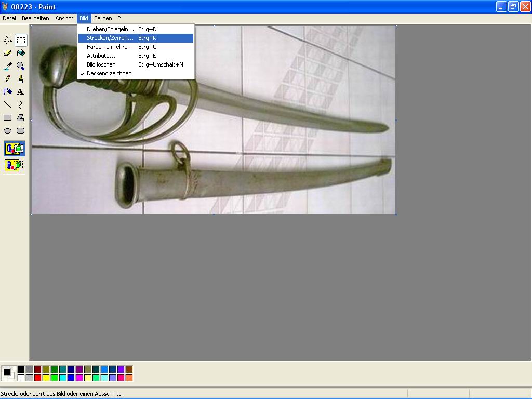Pick the Ellipse shape tool
Image resolution: width=532 pixels, height=399 pixels.
pyautogui.click(x=8, y=131)
